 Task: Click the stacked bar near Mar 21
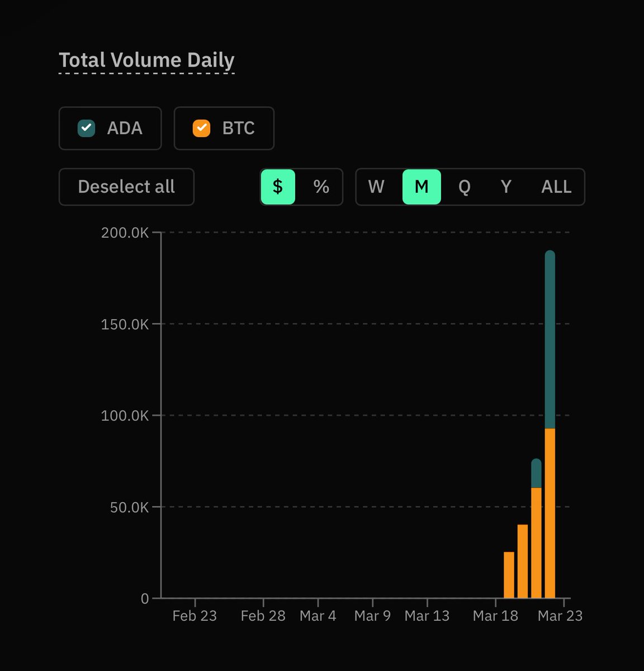pyautogui.click(x=536, y=531)
